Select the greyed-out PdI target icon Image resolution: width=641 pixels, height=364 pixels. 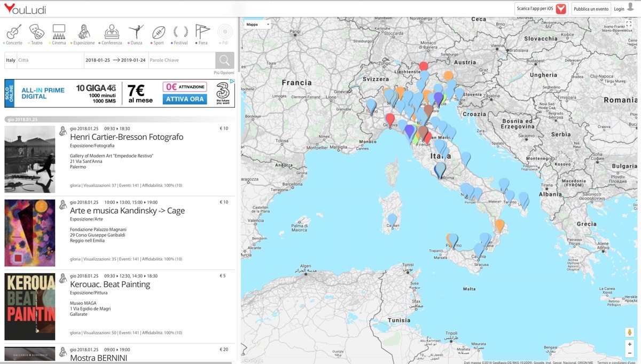225,31
